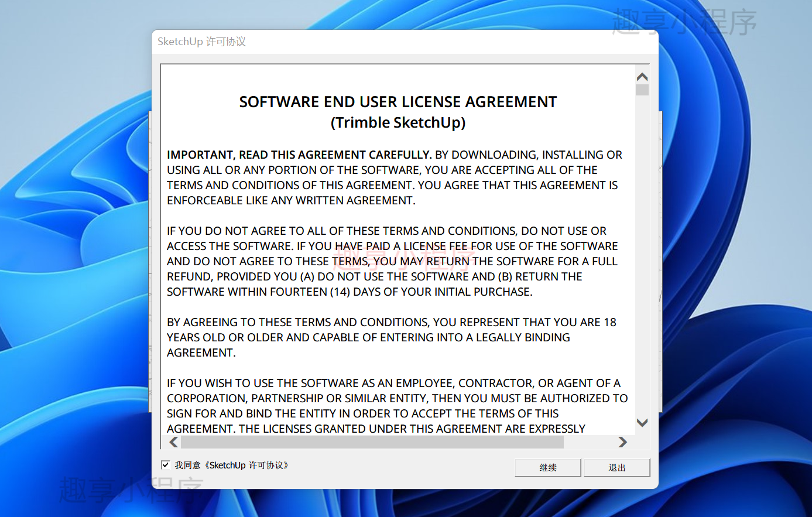The width and height of the screenshot is (812, 517).
Task: Click the 'CORPORATION, PARTNERSHIP OR SIMILAR ENTITY' line
Action: tap(398, 398)
